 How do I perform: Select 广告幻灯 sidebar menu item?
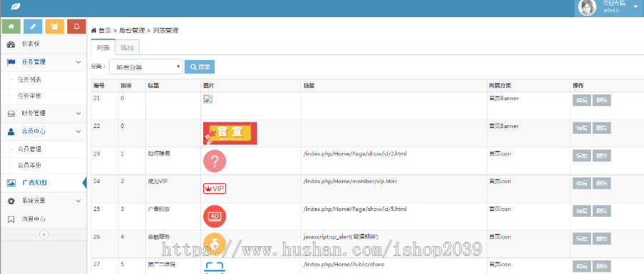(44, 183)
